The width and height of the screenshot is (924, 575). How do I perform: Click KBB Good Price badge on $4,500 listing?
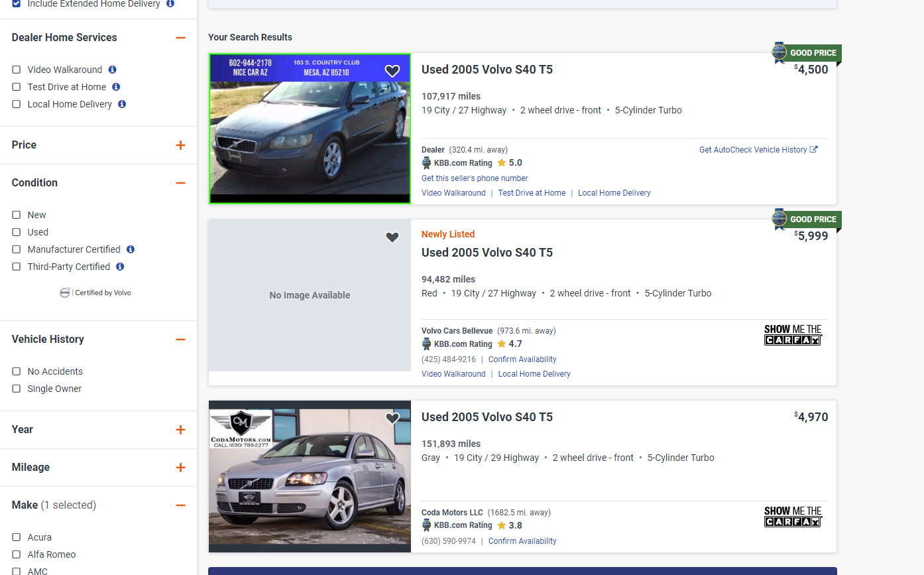coord(806,53)
